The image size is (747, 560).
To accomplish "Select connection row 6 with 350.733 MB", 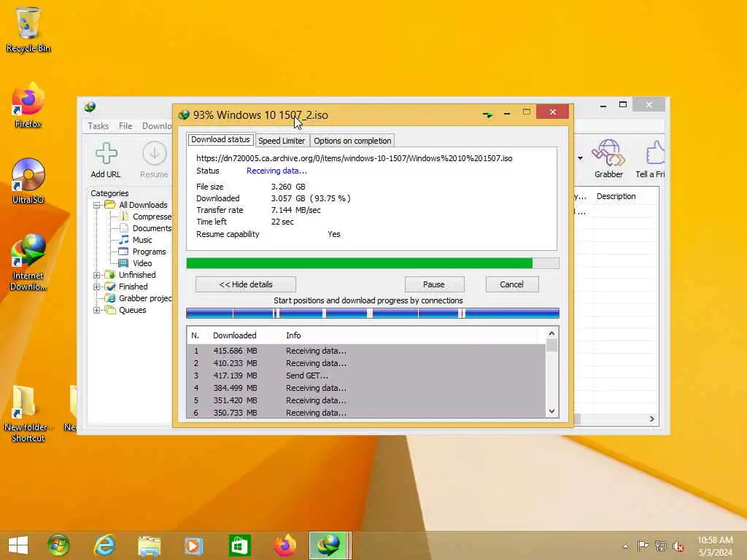I will [x=366, y=413].
